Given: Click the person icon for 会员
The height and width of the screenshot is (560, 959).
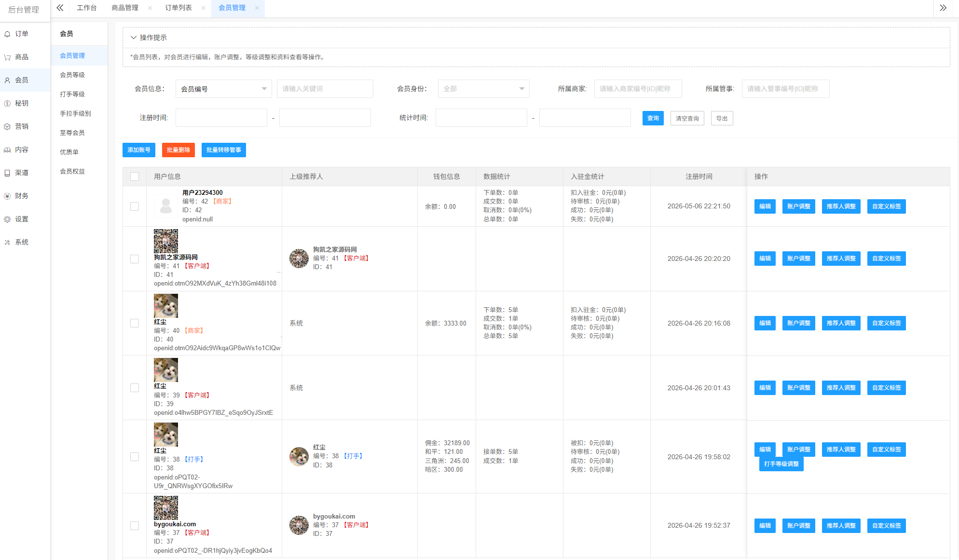Looking at the screenshot, I should (x=7, y=81).
